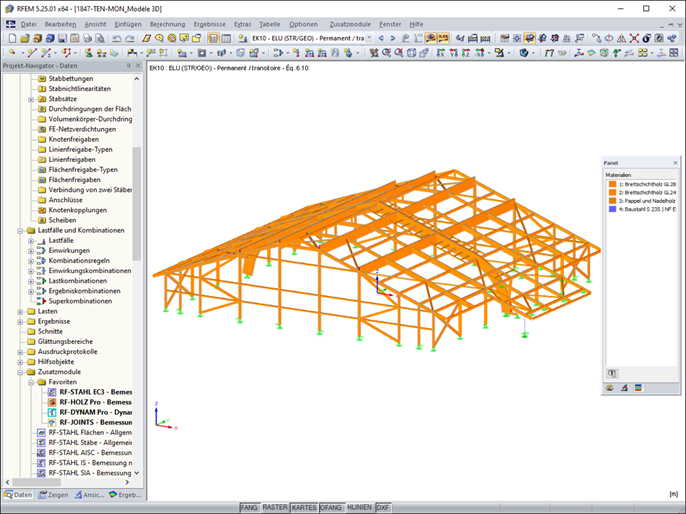This screenshot has width=686, height=514.
Task: Toggle the Project Navigator display button
Action: coord(213,38)
